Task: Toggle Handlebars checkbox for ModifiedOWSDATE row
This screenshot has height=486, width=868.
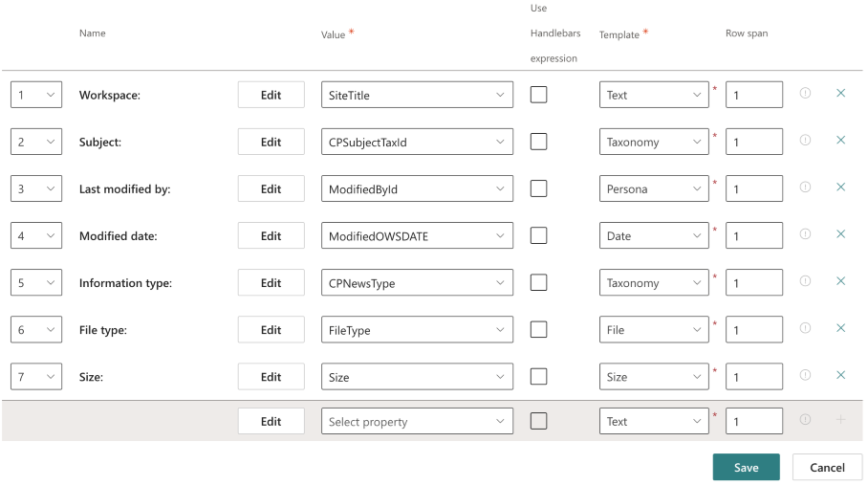Action: pyautogui.click(x=538, y=235)
